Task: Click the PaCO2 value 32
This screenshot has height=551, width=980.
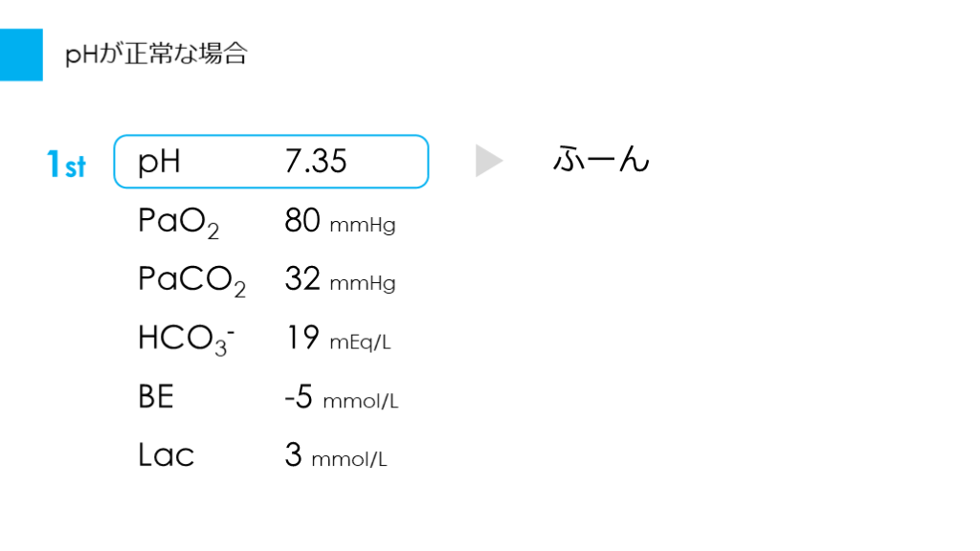Action: [302, 279]
